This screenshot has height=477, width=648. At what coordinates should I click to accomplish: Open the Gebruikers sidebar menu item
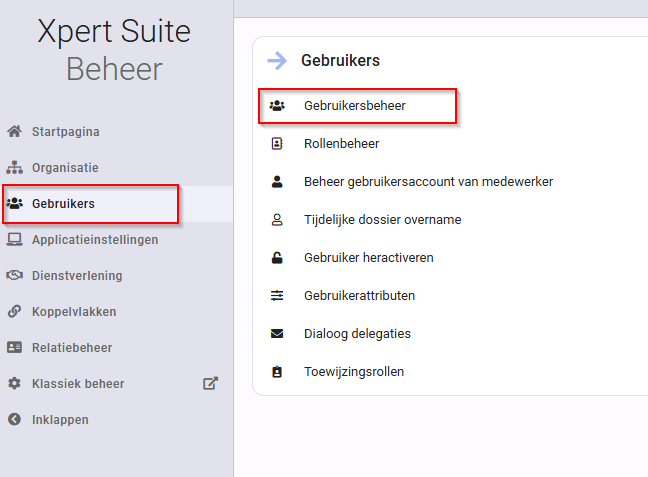91,204
